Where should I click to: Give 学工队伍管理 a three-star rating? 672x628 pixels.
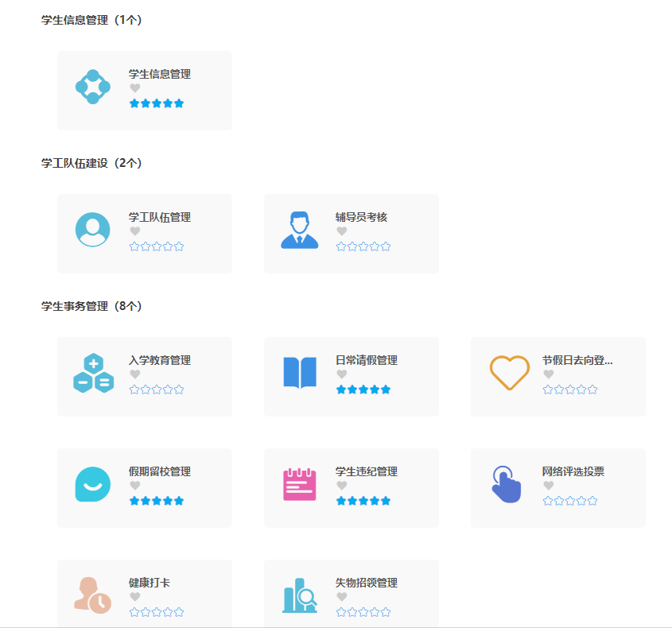tap(156, 246)
